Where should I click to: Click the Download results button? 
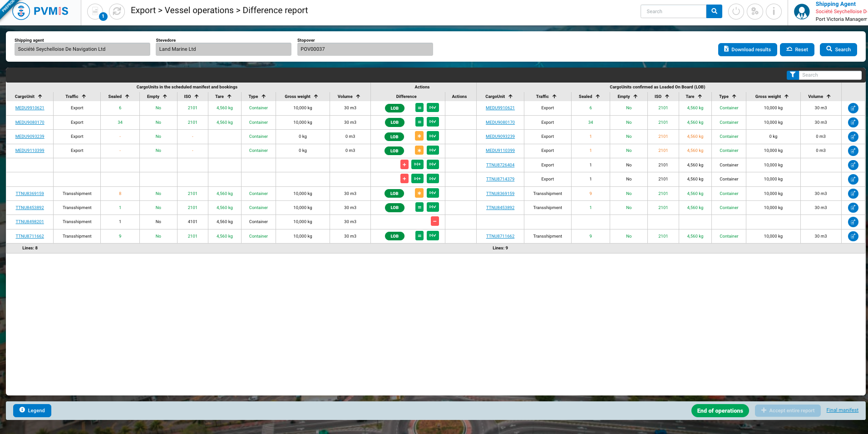pos(747,49)
